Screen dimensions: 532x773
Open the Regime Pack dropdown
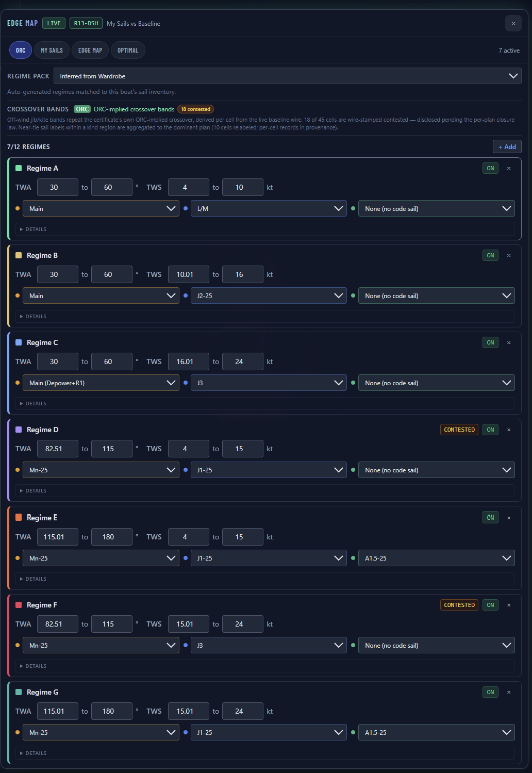pyautogui.click(x=287, y=76)
